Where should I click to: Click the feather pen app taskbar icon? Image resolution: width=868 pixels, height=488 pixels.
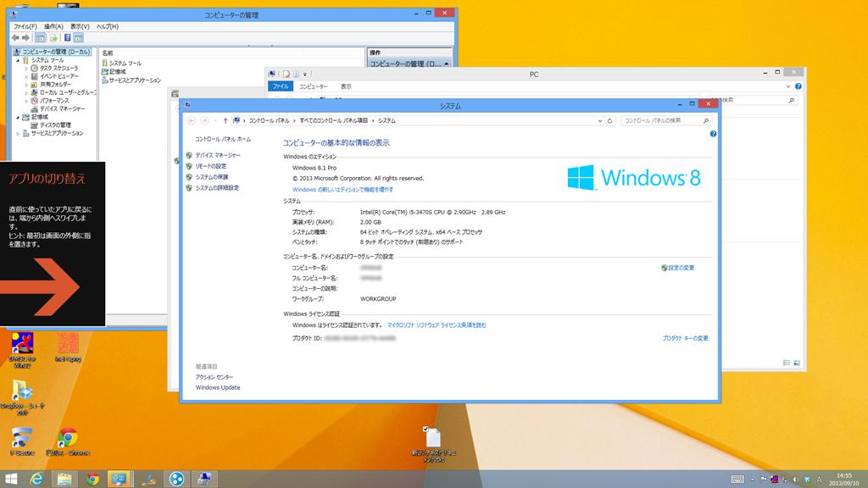tap(148, 479)
